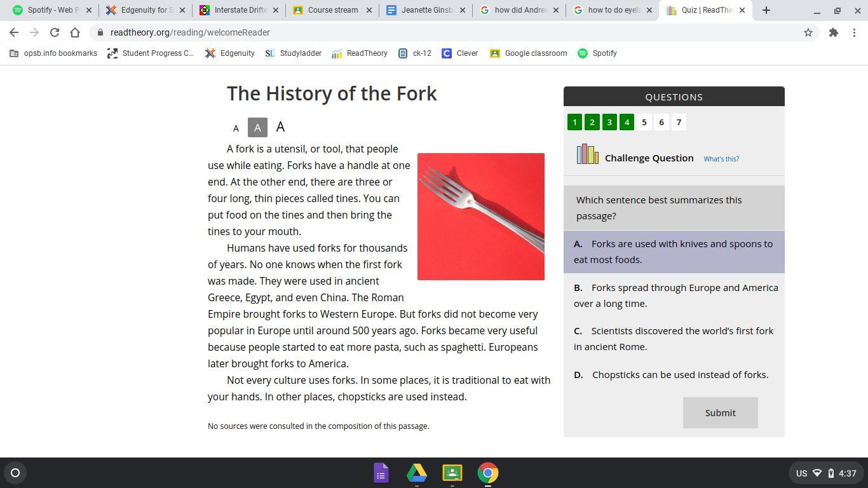Go to the browser home page icon
868x488 pixels.
click(x=75, y=32)
